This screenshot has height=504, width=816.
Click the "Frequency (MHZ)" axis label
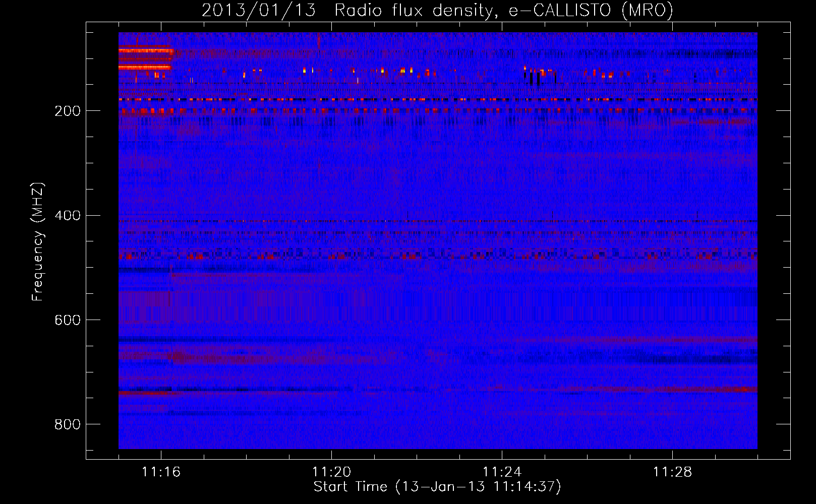coord(38,241)
